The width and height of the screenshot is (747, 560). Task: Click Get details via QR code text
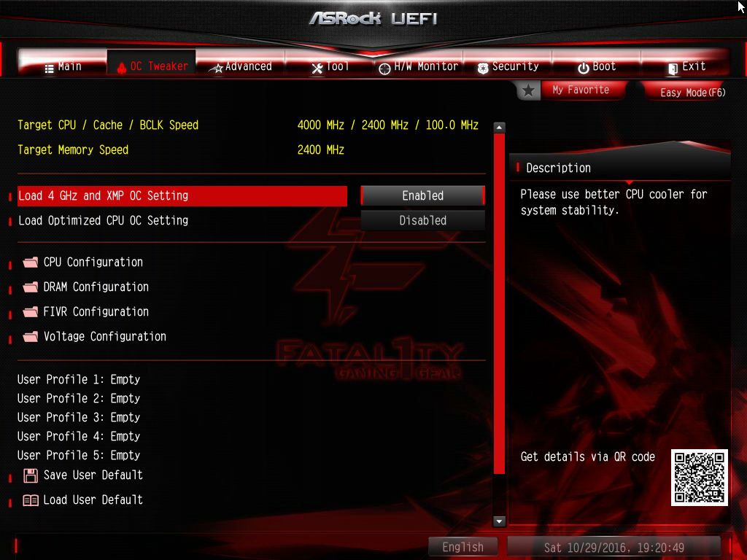pyautogui.click(x=587, y=457)
